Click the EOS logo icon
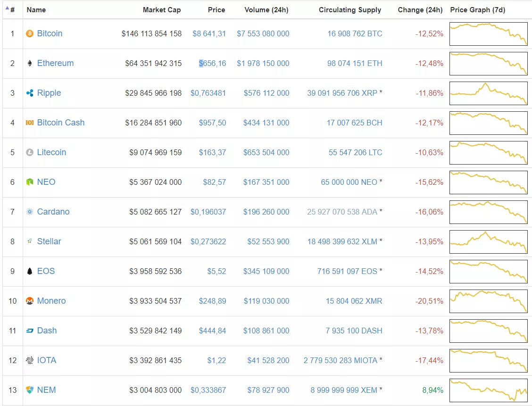 click(30, 271)
